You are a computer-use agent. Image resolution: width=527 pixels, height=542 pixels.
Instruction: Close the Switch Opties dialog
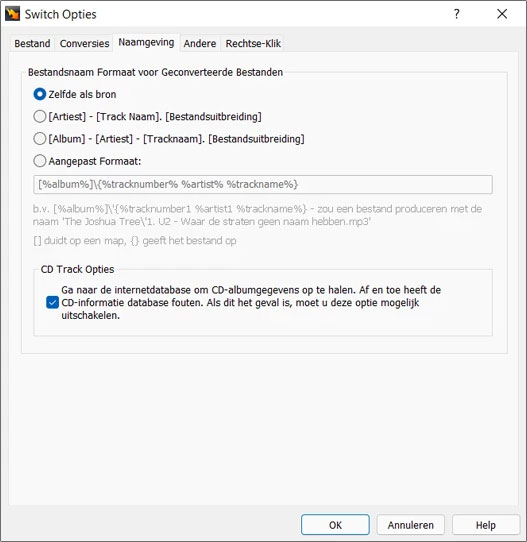point(502,14)
